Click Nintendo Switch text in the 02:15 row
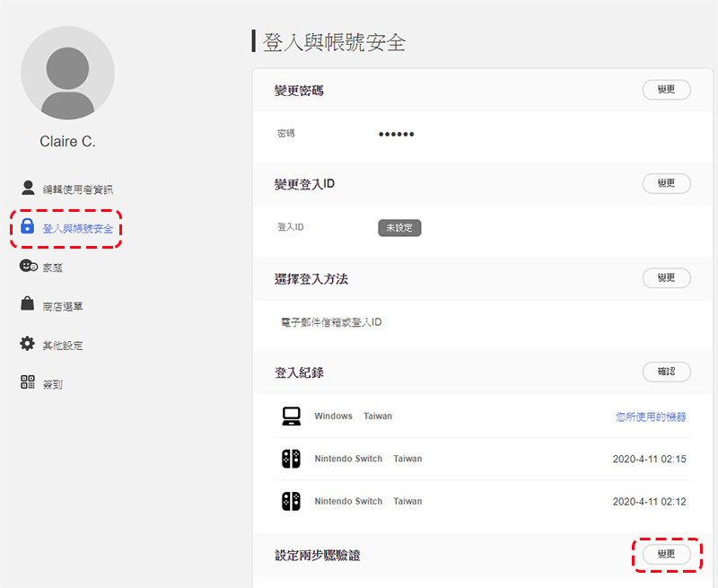Screen dimensions: 718x588 (x=348, y=459)
